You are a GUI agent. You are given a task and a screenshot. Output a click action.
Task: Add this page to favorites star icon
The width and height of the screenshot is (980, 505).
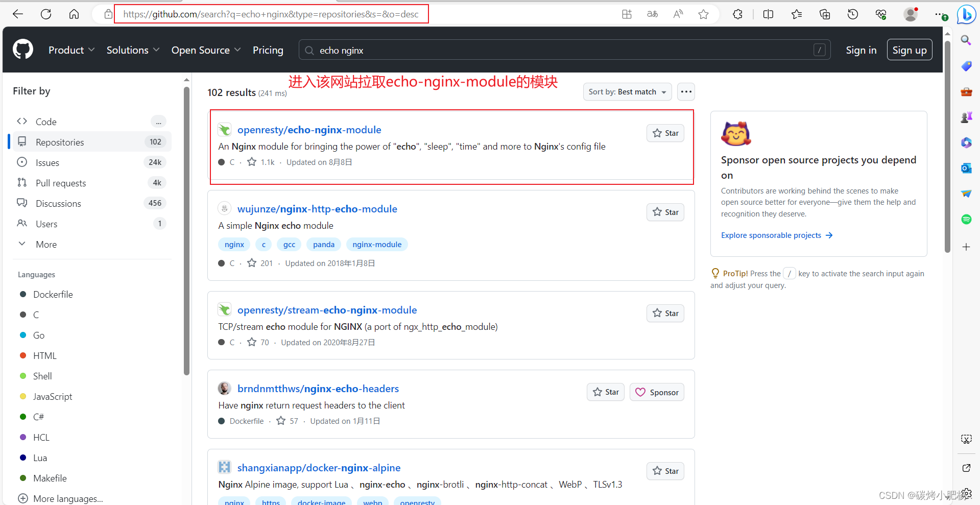coord(703,14)
